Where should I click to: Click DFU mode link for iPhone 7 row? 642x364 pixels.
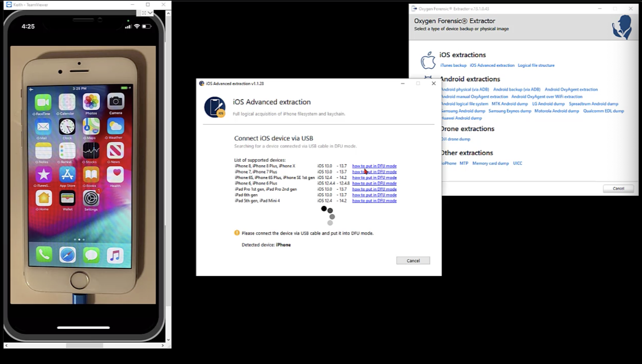[374, 172]
